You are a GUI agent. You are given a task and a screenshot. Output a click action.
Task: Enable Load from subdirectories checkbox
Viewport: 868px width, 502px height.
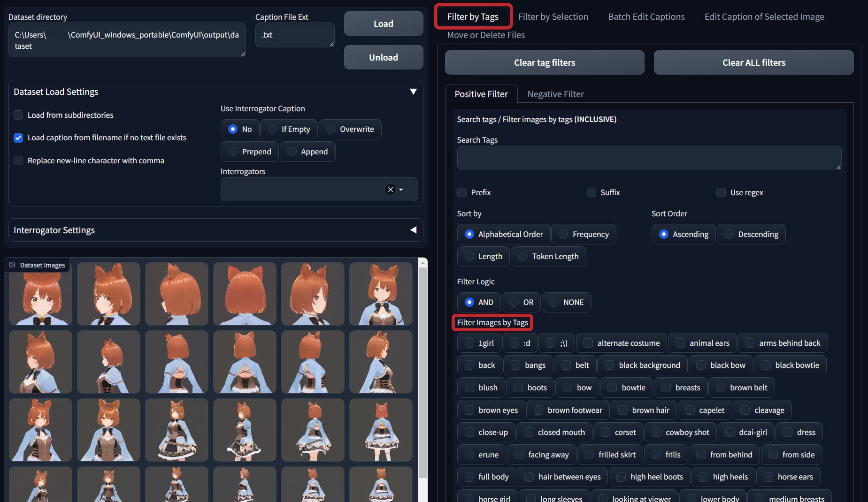(18, 115)
